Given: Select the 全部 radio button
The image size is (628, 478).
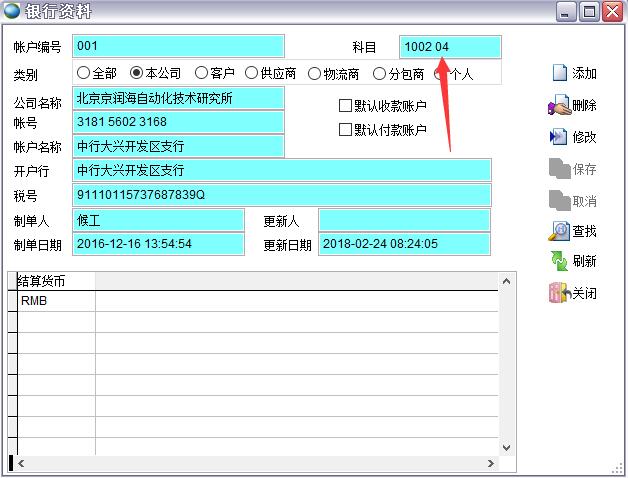Looking at the screenshot, I should [83, 73].
